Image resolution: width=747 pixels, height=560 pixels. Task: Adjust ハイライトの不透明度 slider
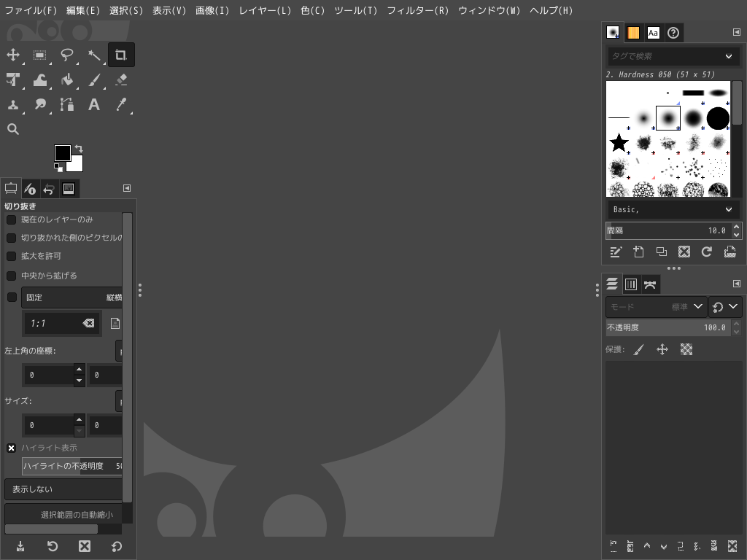(72, 466)
